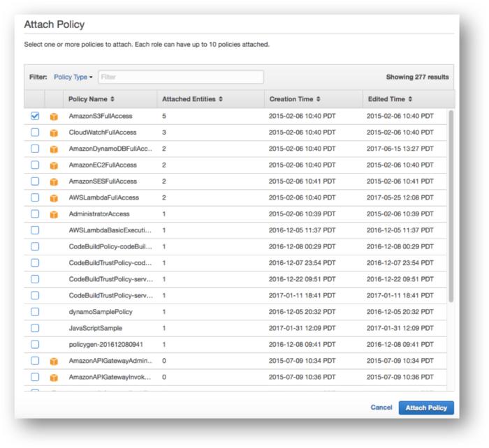
Task: Click the orange icon for AmazonAPIGatewayAdmin...
Action: point(54,361)
